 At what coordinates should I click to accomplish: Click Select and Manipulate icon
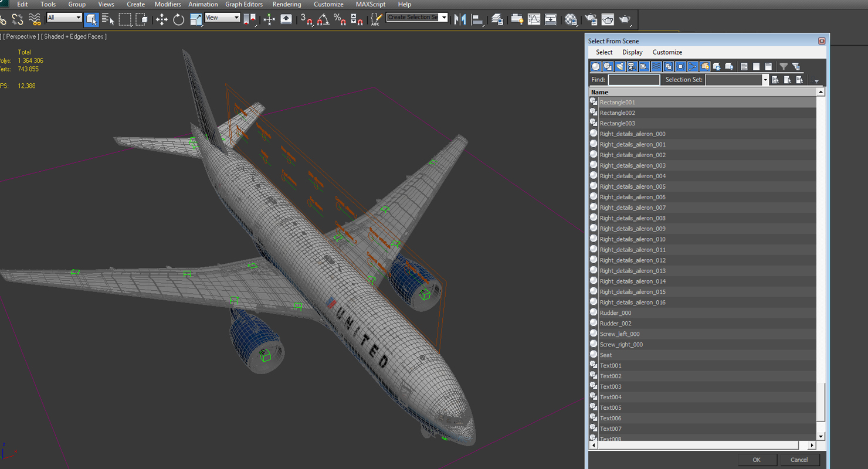coord(269,19)
